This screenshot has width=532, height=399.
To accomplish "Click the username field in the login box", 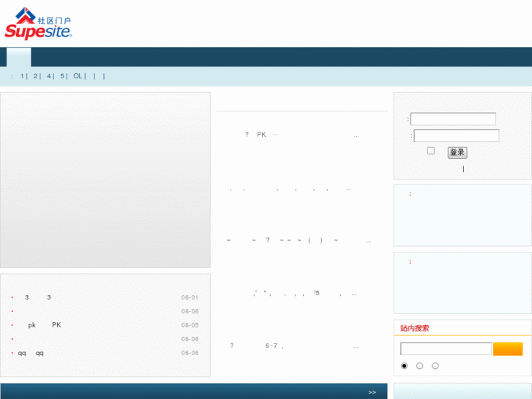I will point(453,119).
